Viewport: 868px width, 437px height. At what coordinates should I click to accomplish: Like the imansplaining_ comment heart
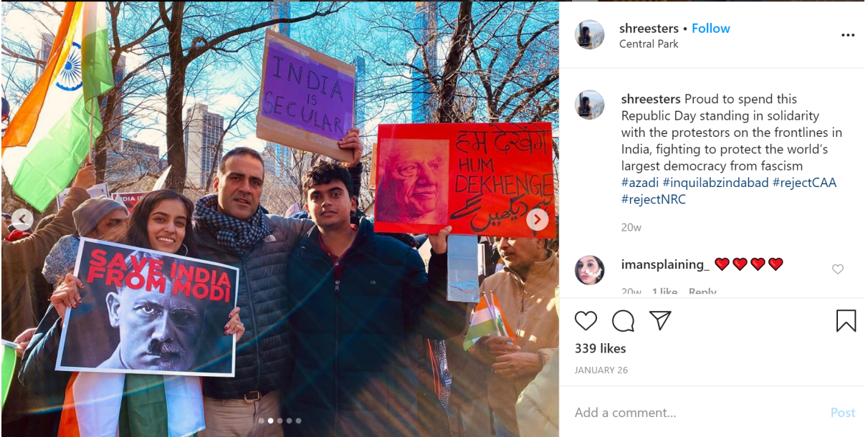[838, 269]
